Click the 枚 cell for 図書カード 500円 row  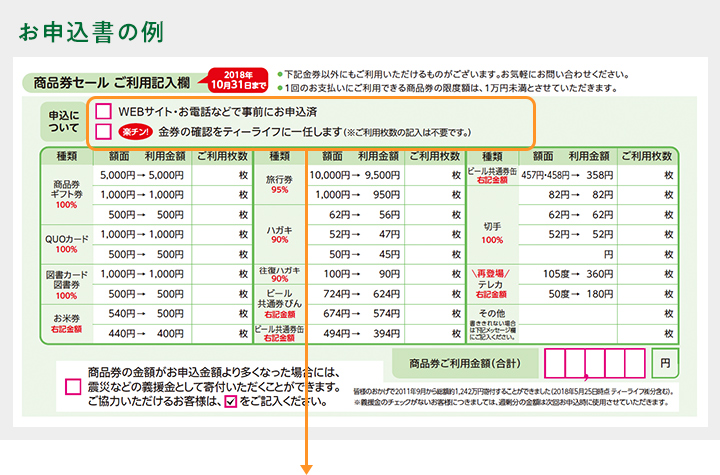[x=222, y=294]
